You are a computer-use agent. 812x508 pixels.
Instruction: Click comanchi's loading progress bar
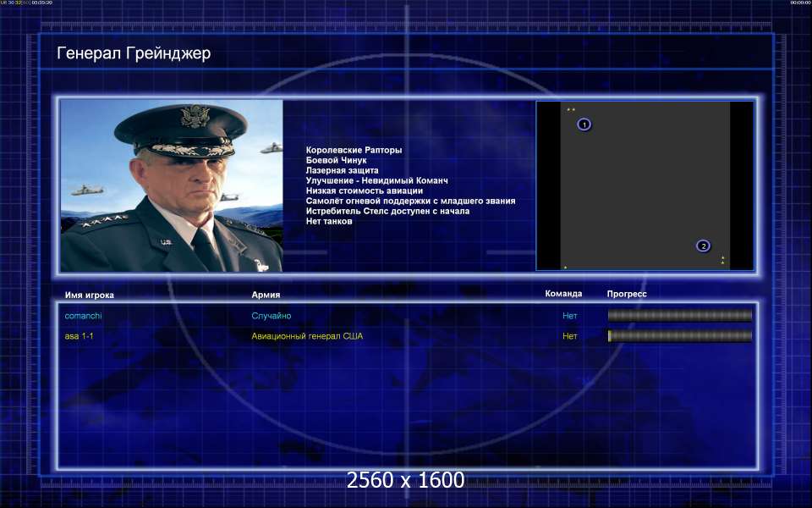click(x=679, y=316)
